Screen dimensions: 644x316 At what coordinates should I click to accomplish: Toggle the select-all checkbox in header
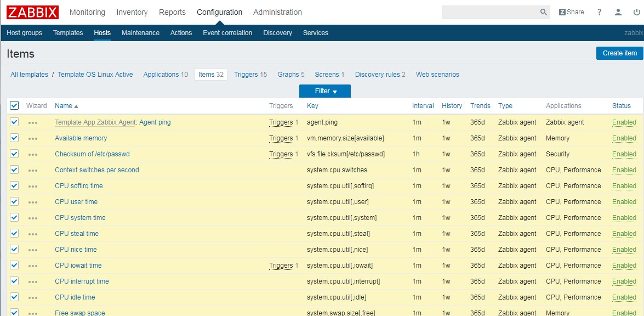[14, 106]
